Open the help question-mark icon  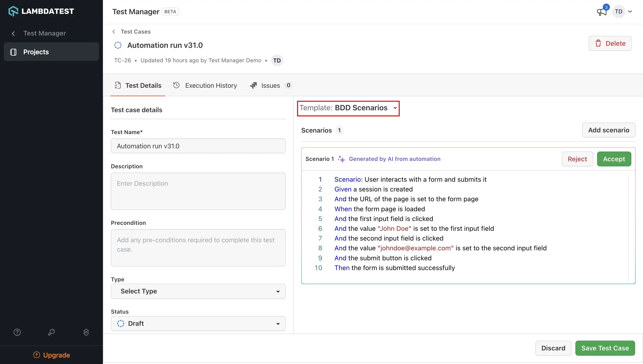tap(17, 332)
